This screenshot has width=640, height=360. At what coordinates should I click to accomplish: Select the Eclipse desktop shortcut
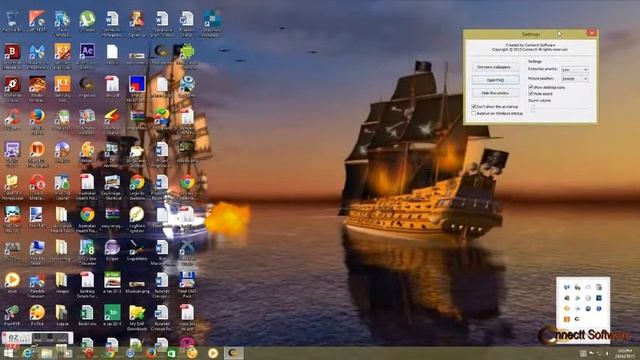[x=112, y=250]
